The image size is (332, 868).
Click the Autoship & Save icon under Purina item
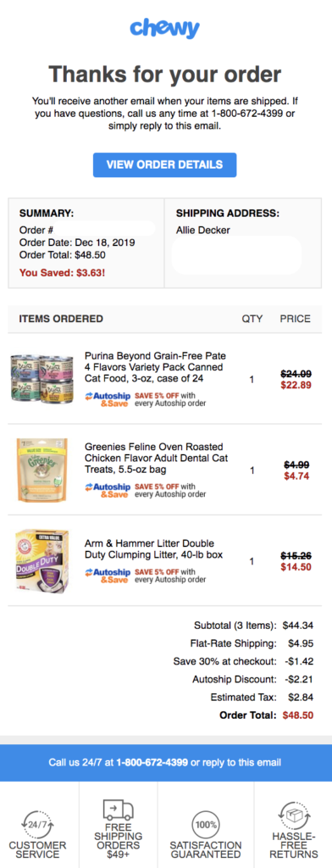(108, 399)
